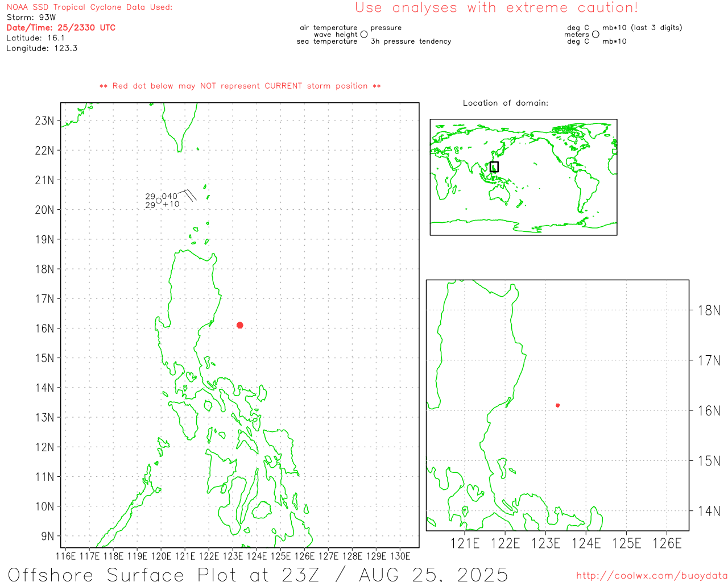Viewport: 728px width, 582px height.
Task: Click the small red dot on inset map
Action: click(558, 405)
